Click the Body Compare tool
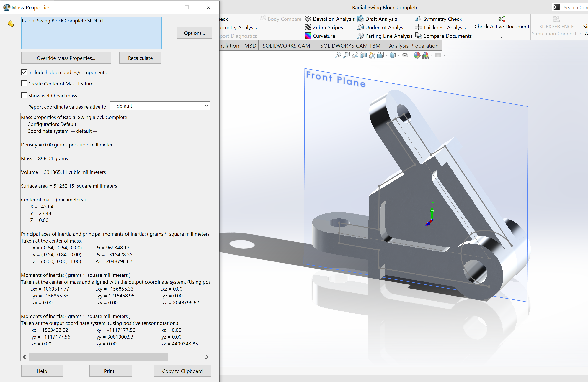Image resolution: width=588 pixels, height=382 pixels. click(280, 19)
